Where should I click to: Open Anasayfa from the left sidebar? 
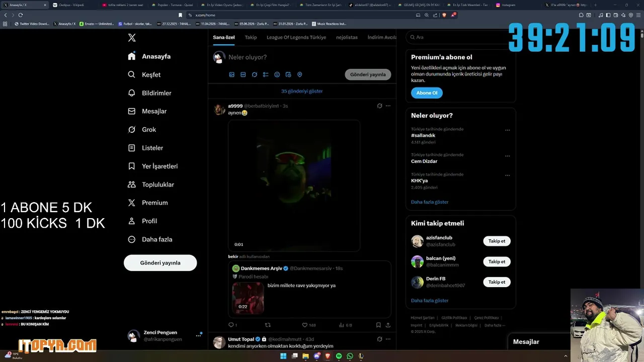[x=149, y=56]
